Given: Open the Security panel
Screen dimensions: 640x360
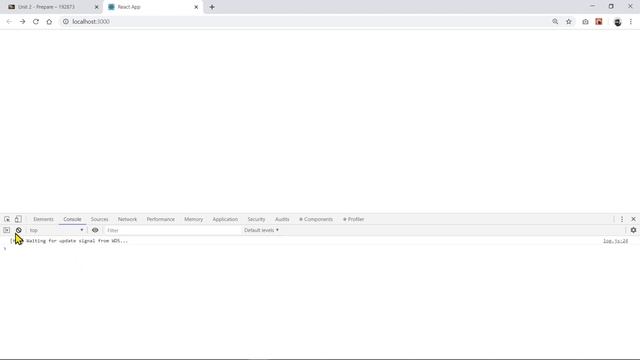Looking at the screenshot, I should (256, 219).
